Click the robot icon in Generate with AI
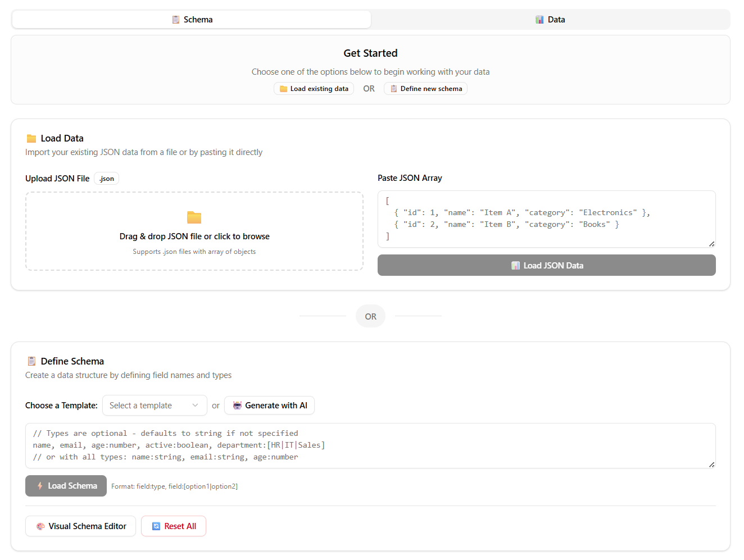The width and height of the screenshot is (744, 560). coord(237,406)
